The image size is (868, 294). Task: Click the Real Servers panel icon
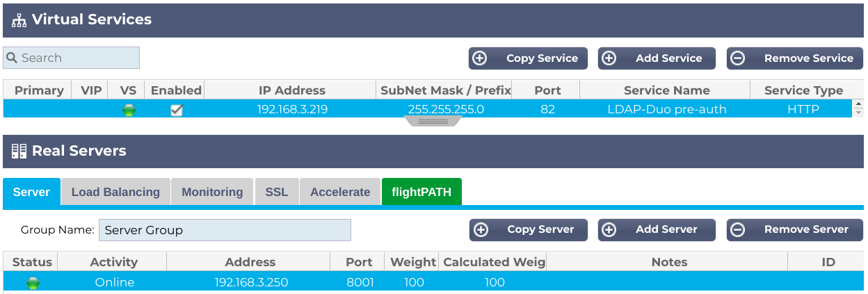click(x=19, y=151)
